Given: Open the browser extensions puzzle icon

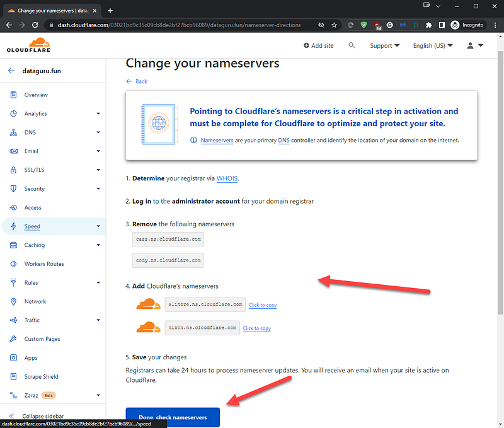Looking at the screenshot, I should pyautogui.click(x=428, y=25).
